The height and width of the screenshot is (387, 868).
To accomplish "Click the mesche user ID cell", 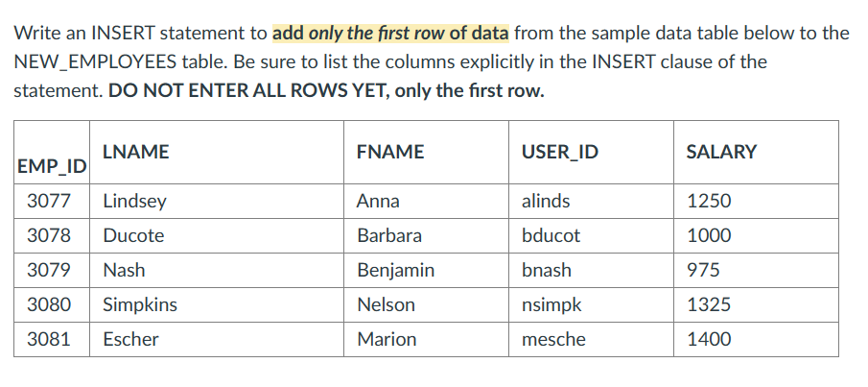I will (x=591, y=339).
